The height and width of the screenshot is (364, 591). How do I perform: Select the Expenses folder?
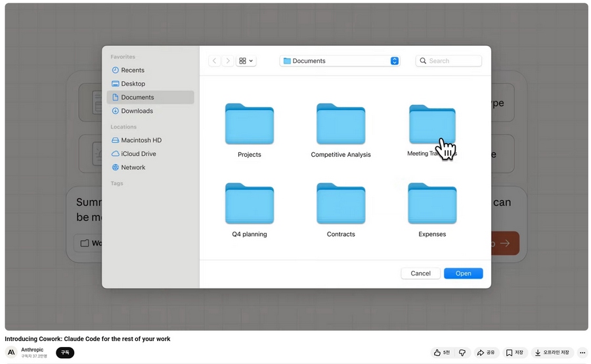point(431,204)
